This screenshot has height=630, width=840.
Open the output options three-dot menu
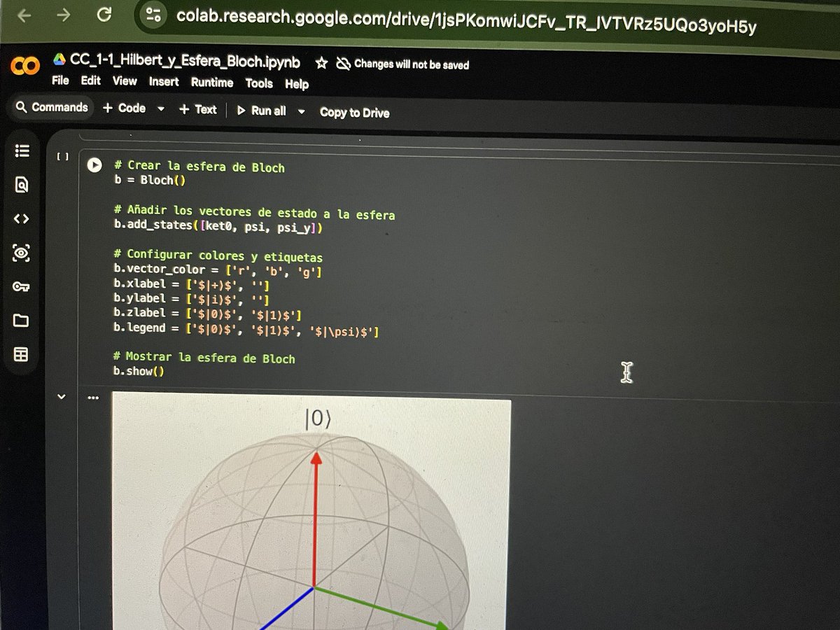tap(93, 398)
